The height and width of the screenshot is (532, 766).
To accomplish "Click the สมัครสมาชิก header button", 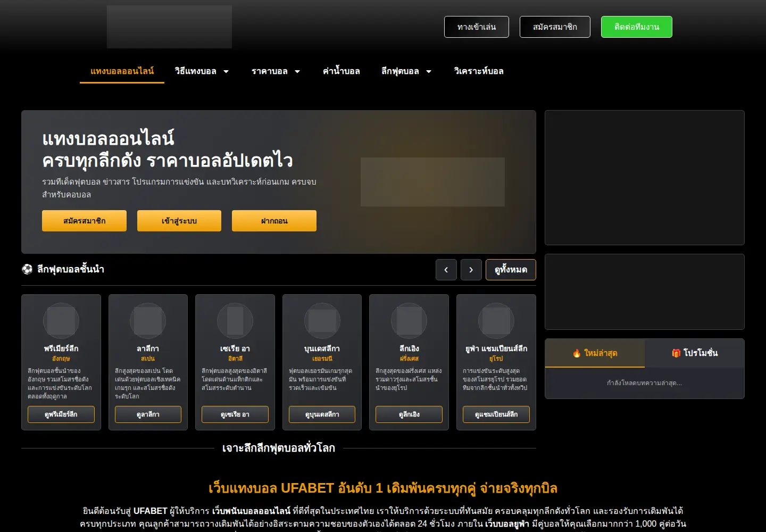I will [555, 27].
